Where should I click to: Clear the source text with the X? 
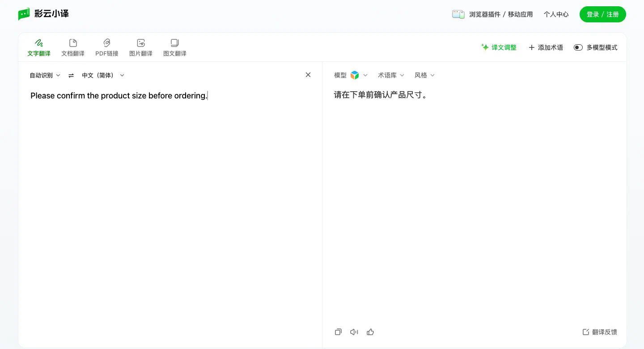(x=308, y=75)
